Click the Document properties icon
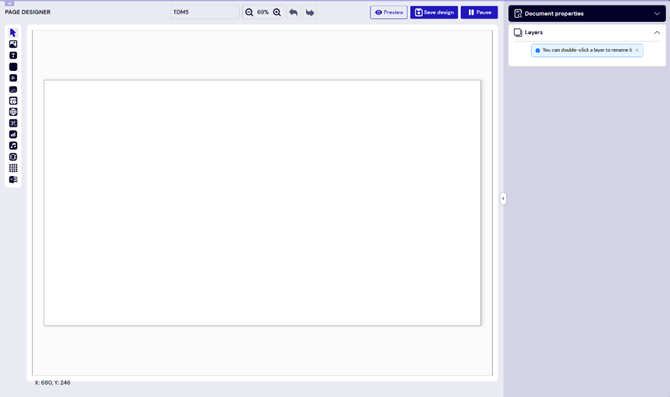 518,14
